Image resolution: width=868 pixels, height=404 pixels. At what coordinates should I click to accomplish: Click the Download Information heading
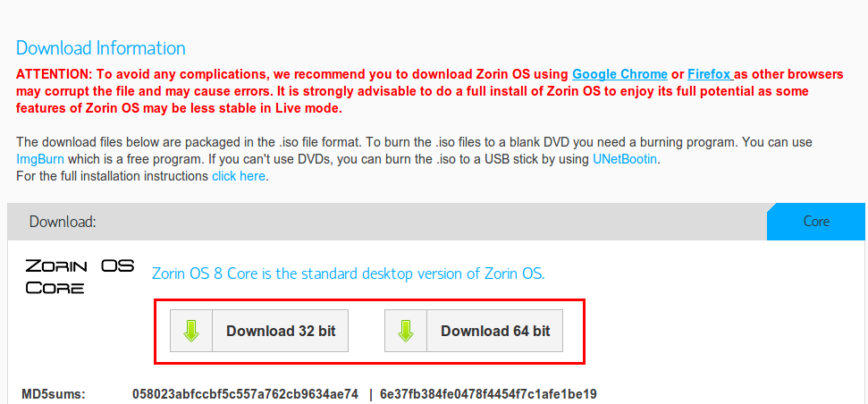click(101, 48)
